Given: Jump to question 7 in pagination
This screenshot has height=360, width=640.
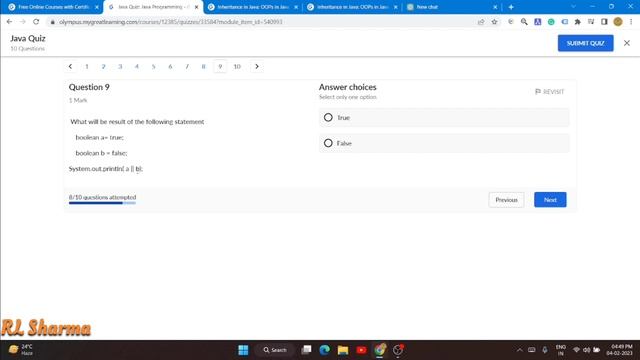Looking at the screenshot, I should pyautogui.click(x=187, y=67).
